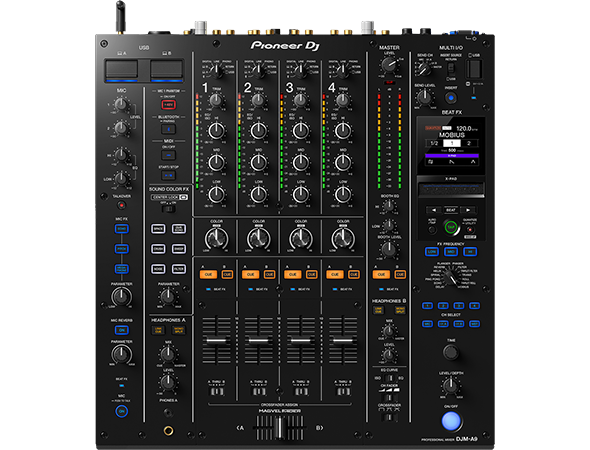Rotate the Send CH selector knob

coord(424,69)
